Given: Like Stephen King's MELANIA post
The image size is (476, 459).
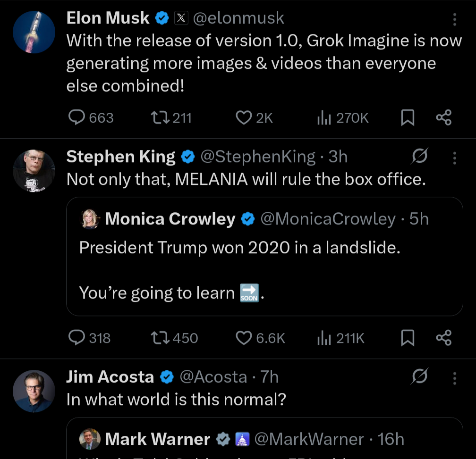Looking at the screenshot, I should click(x=244, y=338).
